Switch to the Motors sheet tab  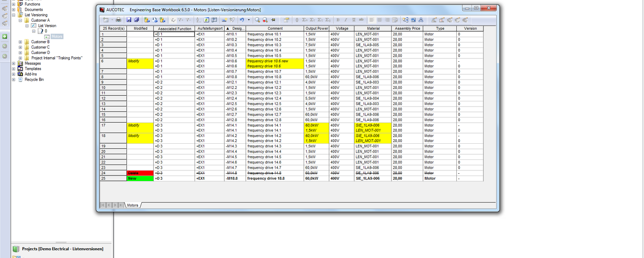click(x=132, y=205)
